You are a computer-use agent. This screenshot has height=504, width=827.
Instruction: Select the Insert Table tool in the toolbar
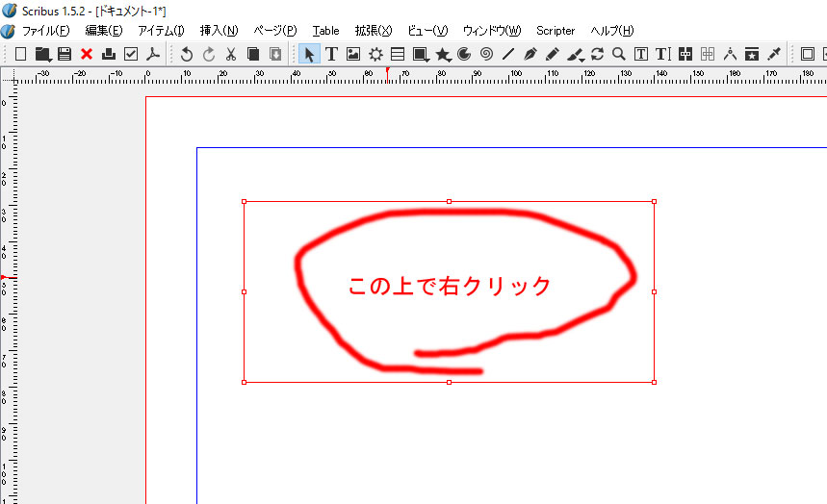(x=398, y=54)
